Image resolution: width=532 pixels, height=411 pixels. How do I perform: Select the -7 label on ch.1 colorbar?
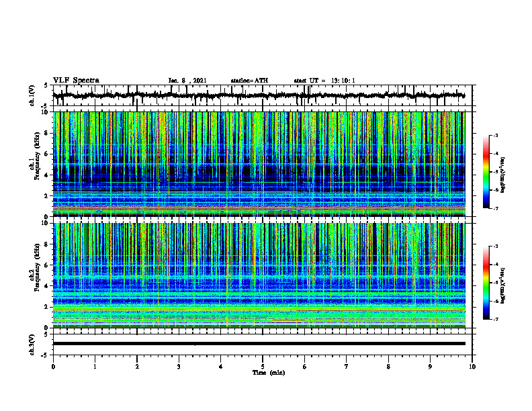tap(495, 208)
